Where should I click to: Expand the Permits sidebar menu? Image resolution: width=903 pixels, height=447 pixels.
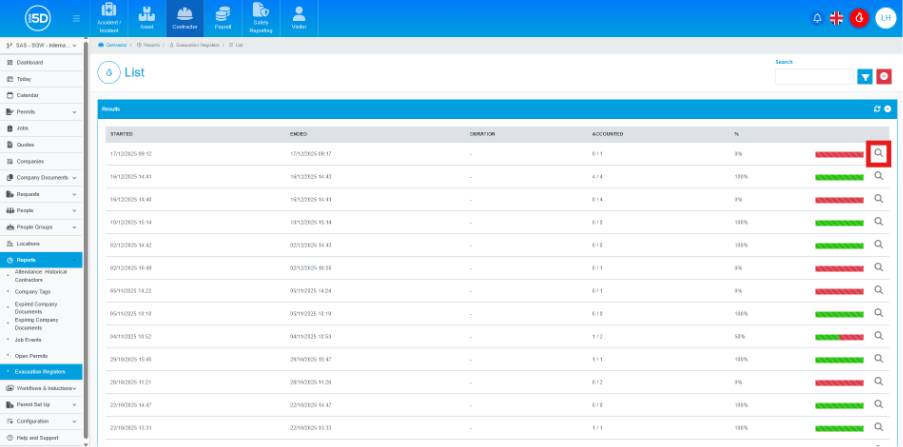point(42,112)
